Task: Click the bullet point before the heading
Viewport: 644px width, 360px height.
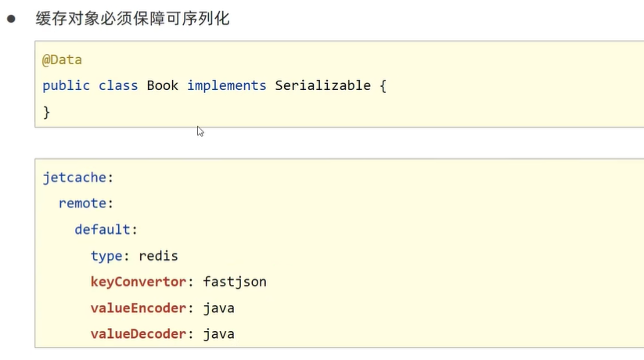Action: pos(12,19)
